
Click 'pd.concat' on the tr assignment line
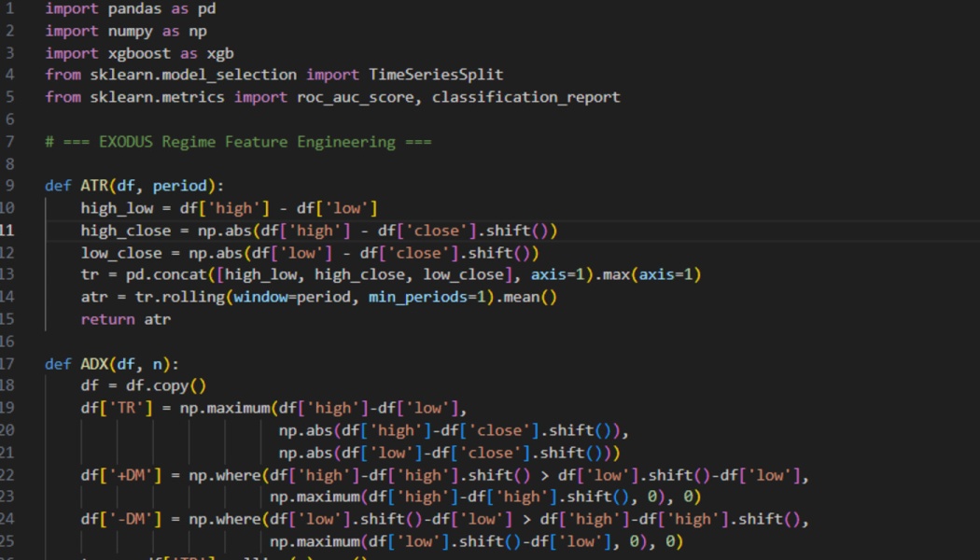click(x=165, y=275)
